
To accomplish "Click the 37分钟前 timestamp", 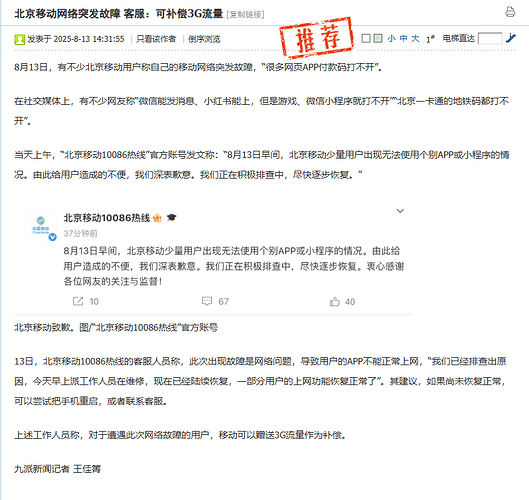I will (80, 233).
